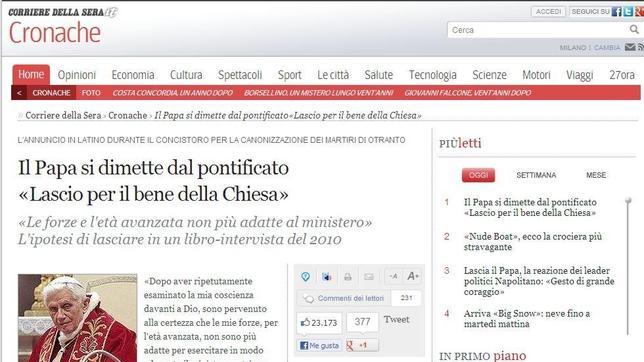Open the Le città section
644x362 pixels.
click(333, 75)
